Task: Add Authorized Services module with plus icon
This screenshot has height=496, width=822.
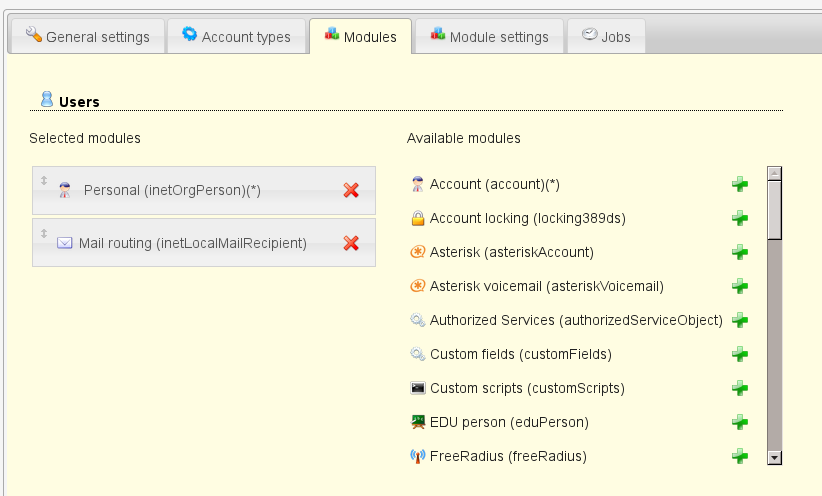Action: pos(740,320)
